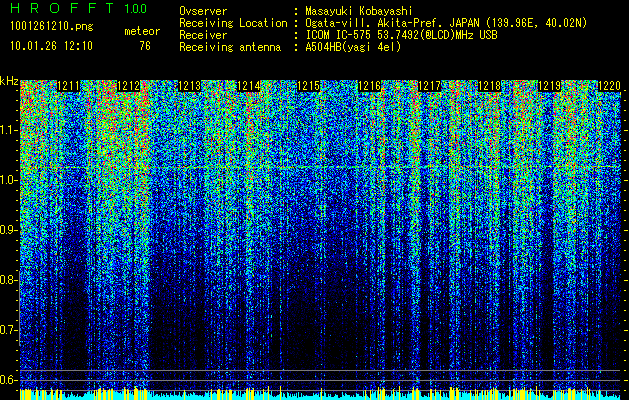Click the 1.0 frequency axis label
Viewport: 629px width, 400px height.
click(8, 180)
